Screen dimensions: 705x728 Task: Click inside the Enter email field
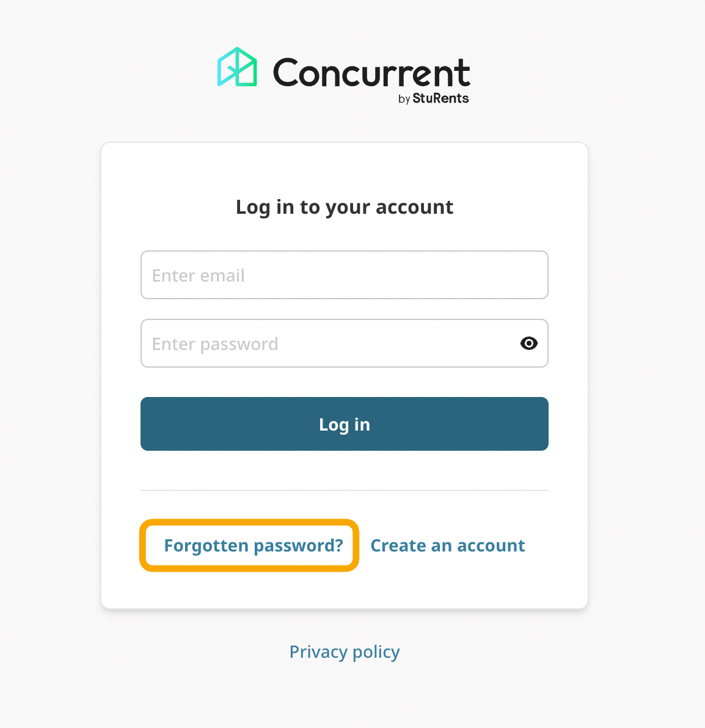(x=344, y=275)
